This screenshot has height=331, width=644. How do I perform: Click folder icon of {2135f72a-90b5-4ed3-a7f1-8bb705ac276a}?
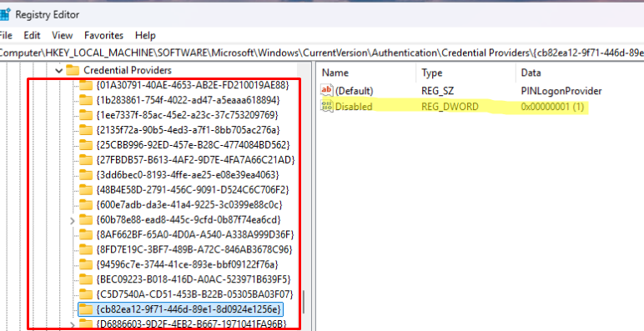[86, 130]
